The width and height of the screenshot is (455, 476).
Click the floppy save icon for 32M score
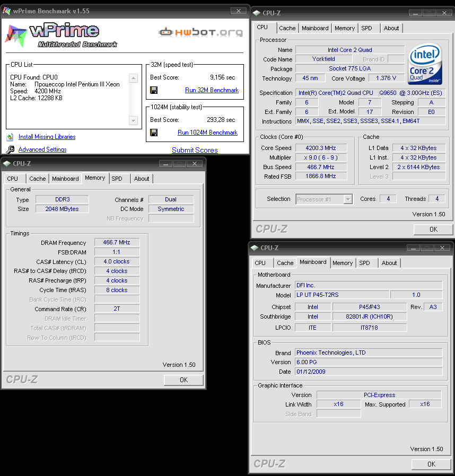pos(154,90)
